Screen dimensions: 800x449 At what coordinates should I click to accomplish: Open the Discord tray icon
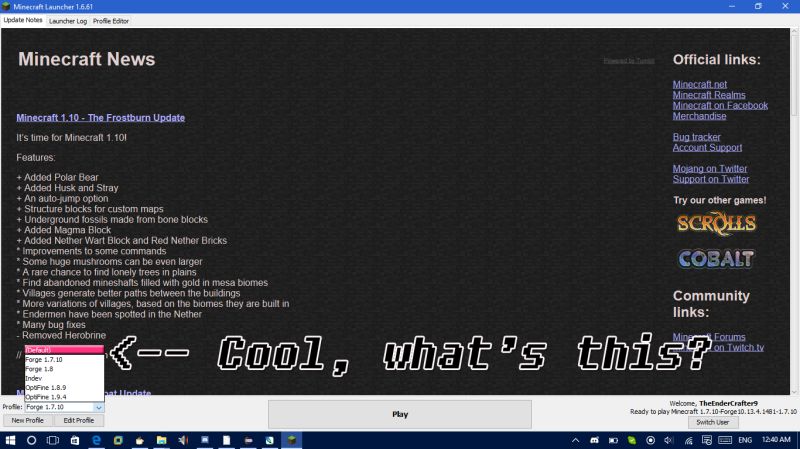tap(594, 440)
